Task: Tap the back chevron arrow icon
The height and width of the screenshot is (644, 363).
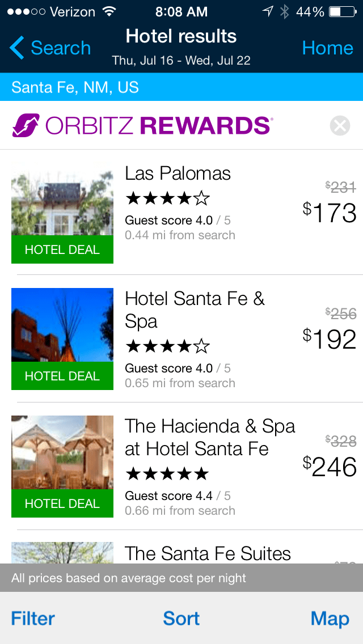Action: 17,48
